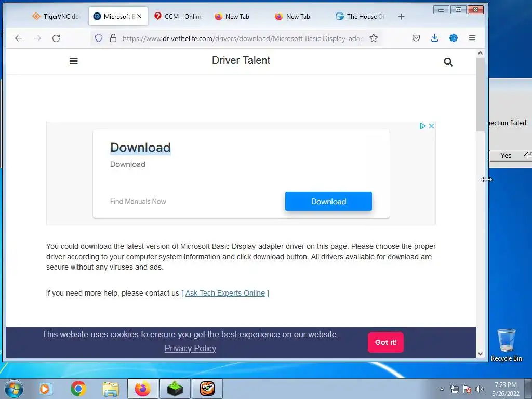Dismiss cookie notice with Got it! button

coord(386,342)
